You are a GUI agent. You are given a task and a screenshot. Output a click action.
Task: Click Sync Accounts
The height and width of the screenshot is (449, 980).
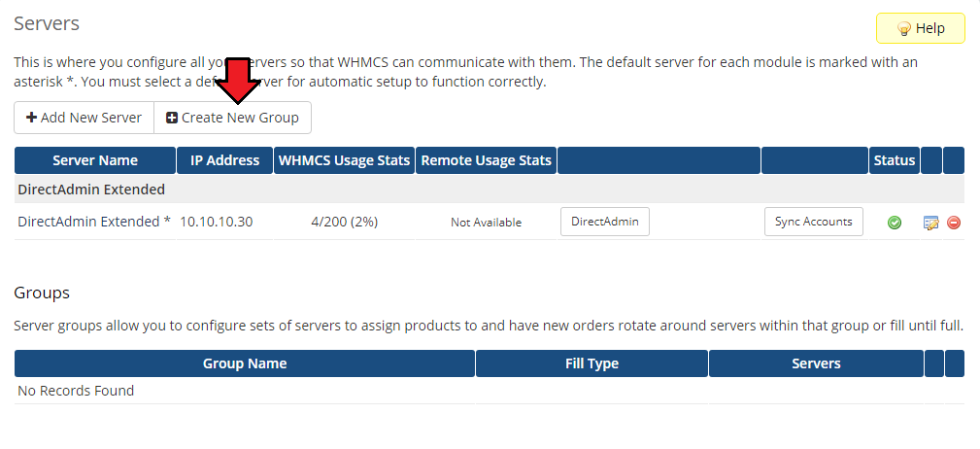814,222
